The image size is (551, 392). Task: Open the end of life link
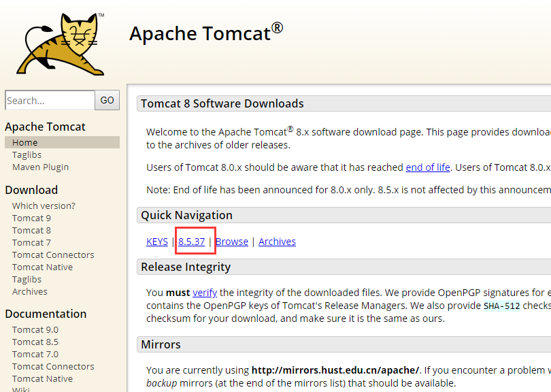427,167
